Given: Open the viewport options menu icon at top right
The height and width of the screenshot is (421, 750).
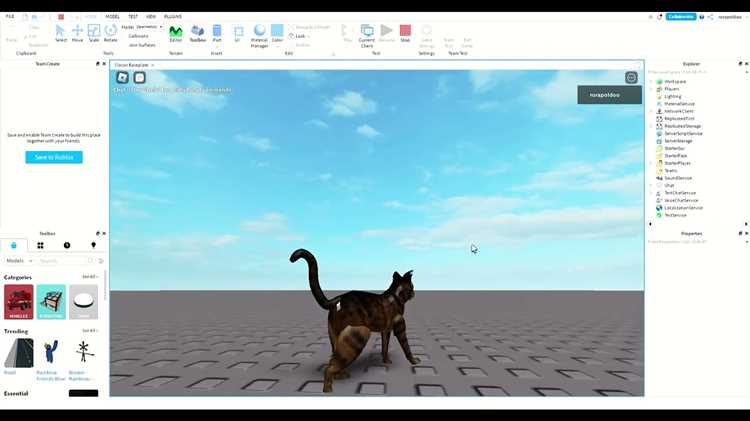Looking at the screenshot, I should point(631,78).
